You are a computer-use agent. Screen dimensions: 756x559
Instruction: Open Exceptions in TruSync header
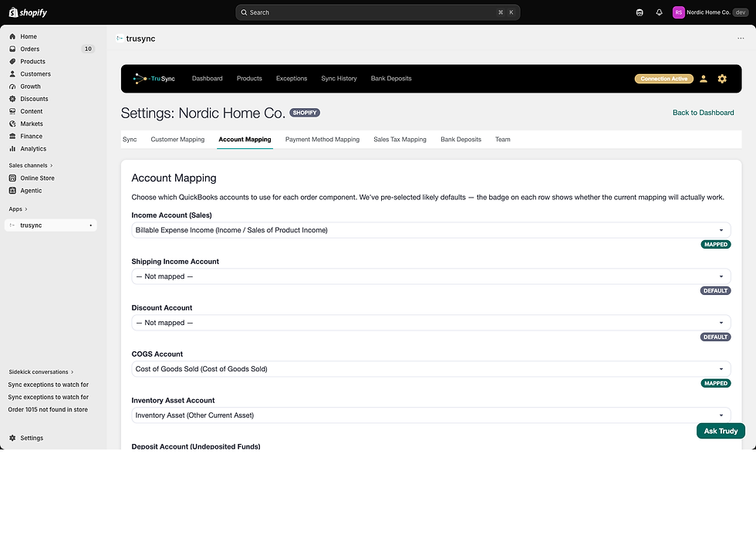[292, 79]
